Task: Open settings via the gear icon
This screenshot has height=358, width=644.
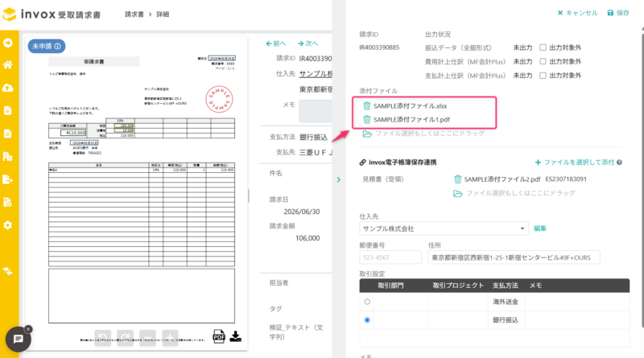Action: click(x=8, y=225)
